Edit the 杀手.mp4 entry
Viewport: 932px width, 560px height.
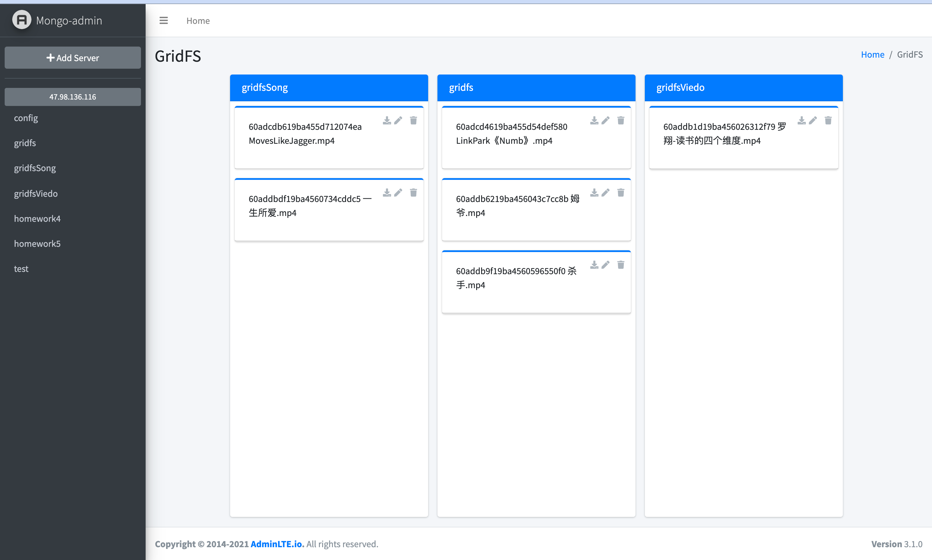pos(605,265)
